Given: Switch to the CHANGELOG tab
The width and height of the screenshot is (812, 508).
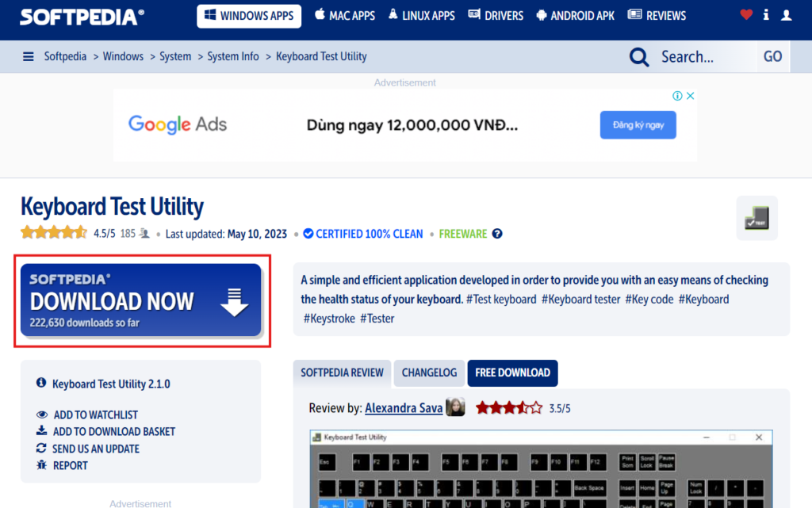Looking at the screenshot, I should pyautogui.click(x=429, y=372).
